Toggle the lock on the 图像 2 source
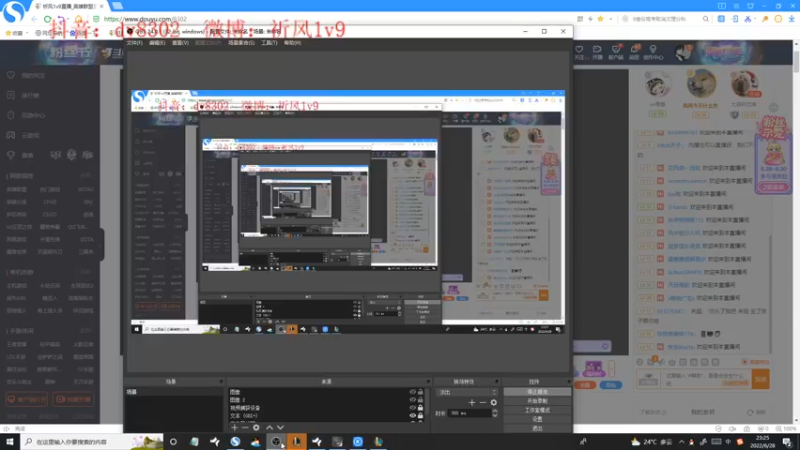 [x=420, y=400]
